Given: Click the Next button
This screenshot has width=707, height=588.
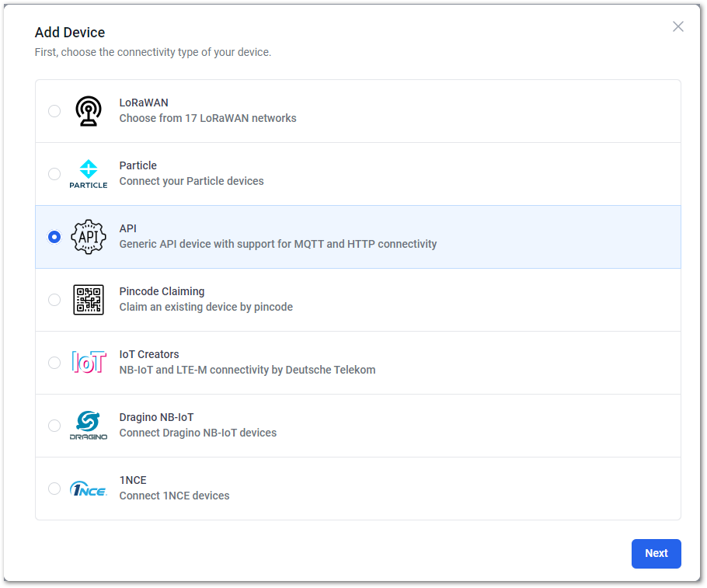Looking at the screenshot, I should coord(656,554).
